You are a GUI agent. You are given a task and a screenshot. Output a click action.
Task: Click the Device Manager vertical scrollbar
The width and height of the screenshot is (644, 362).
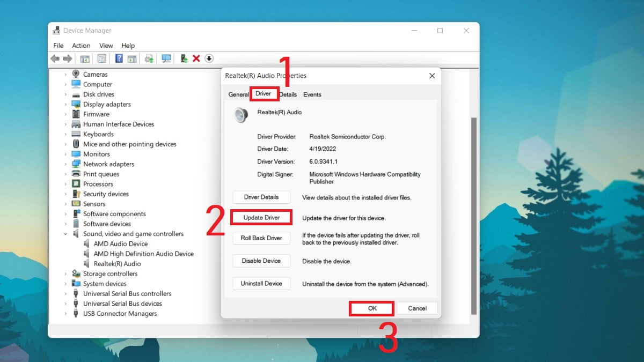tap(474, 216)
